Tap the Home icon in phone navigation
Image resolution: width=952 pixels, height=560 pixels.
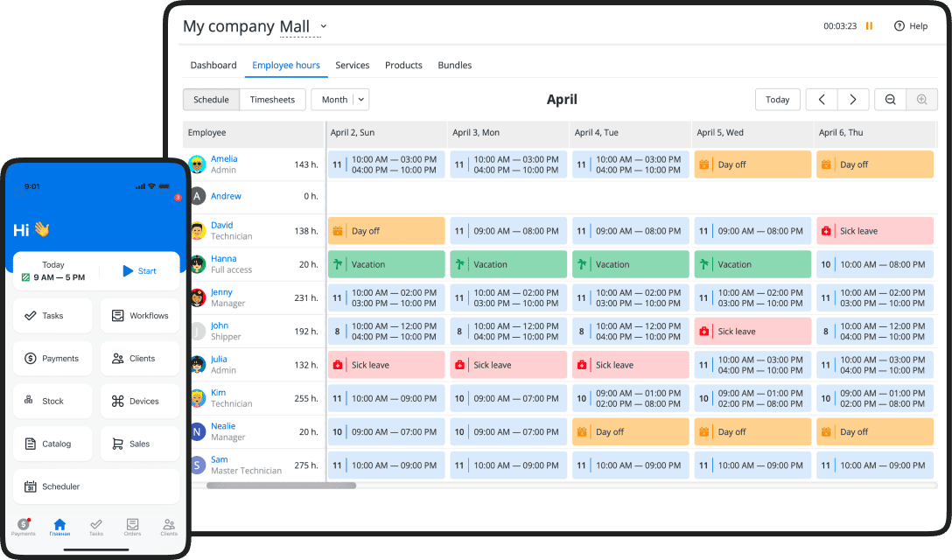coord(59,526)
